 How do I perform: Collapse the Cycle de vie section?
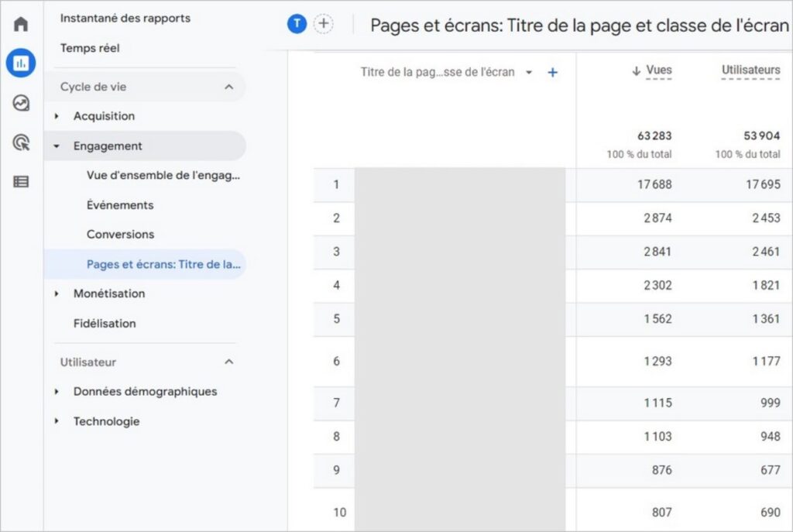(228, 87)
